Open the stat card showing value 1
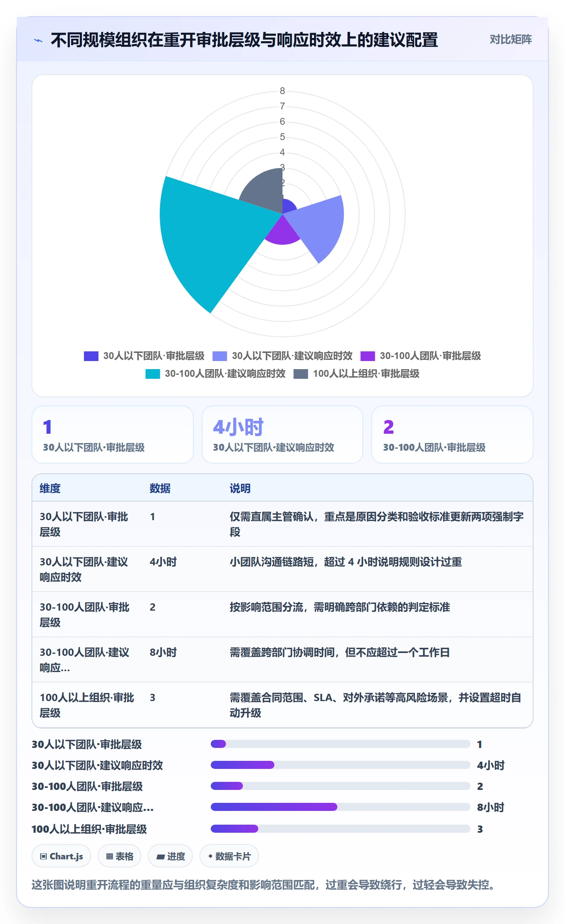The height and width of the screenshot is (924, 565). click(x=113, y=435)
